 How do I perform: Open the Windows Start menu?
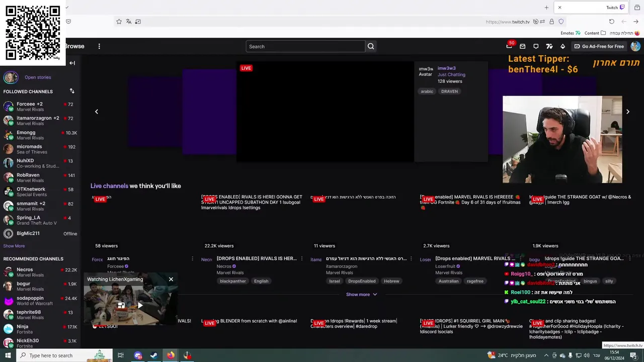coord(8,355)
